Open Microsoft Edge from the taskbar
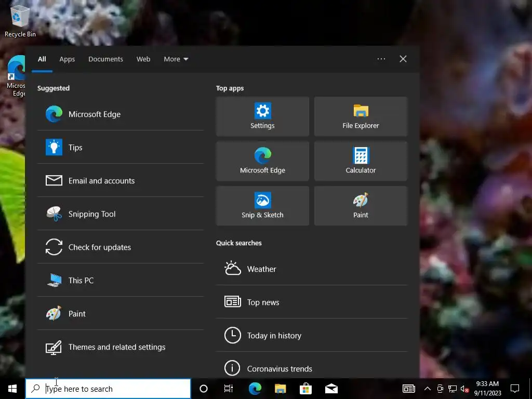 [255, 389]
